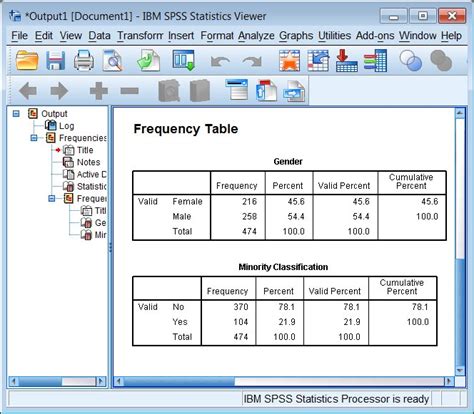
Task: Click the output pane scroll-right arrow
Action: point(449,381)
